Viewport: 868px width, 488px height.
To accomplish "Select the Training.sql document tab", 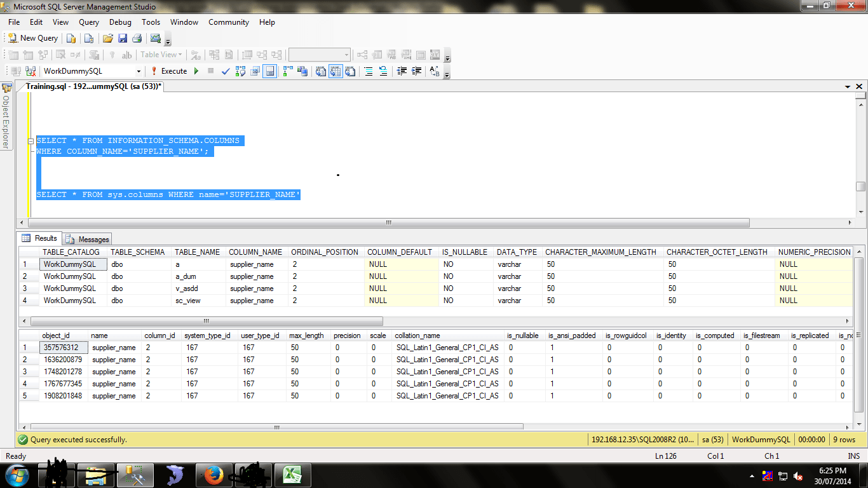I will (x=94, y=86).
